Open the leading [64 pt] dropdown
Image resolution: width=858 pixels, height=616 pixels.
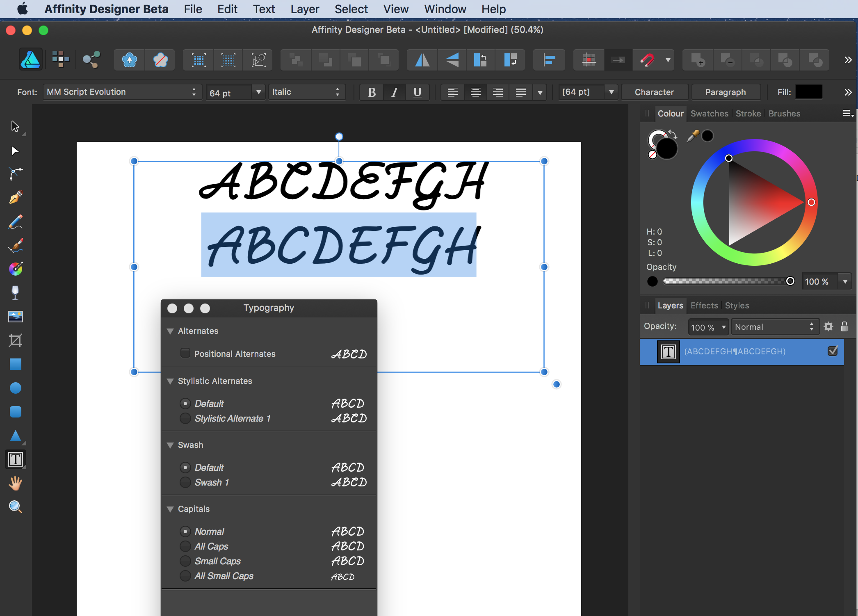click(x=611, y=92)
